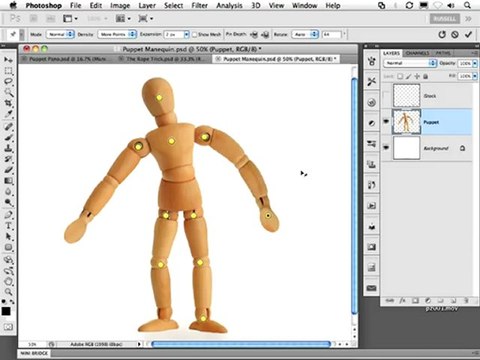Toggle Quick Mask mode at toolbox bottom
The image size is (480, 360).
click(8, 327)
